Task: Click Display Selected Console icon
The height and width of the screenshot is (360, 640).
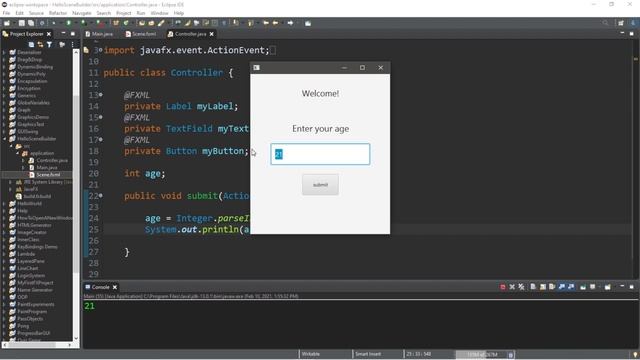Action: point(593,287)
